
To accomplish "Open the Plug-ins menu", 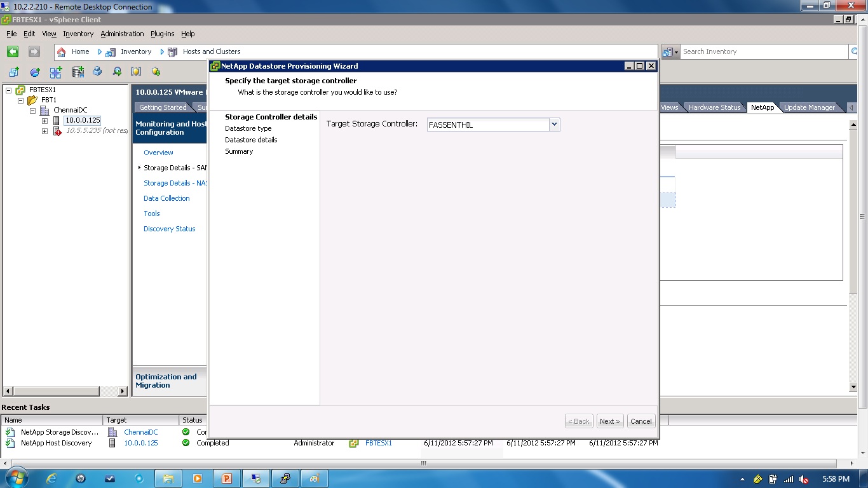I will coord(162,34).
